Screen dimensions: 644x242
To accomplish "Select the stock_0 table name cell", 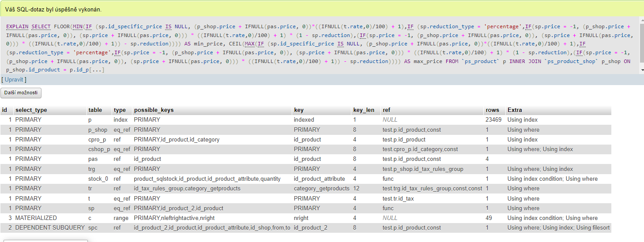I will (98, 179).
